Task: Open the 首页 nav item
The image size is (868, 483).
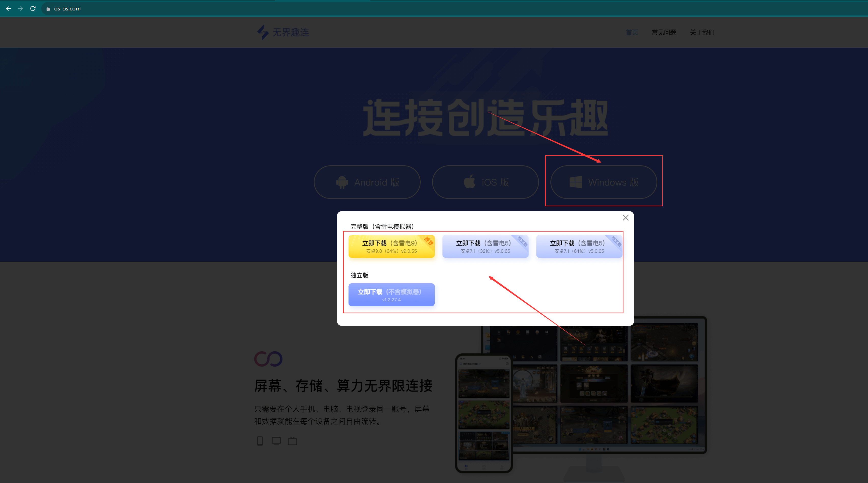Action: pyautogui.click(x=632, y=32)
